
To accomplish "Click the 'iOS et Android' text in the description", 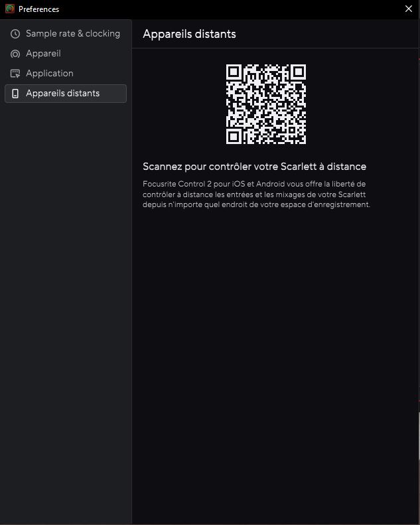I will [x=258, y=184].
